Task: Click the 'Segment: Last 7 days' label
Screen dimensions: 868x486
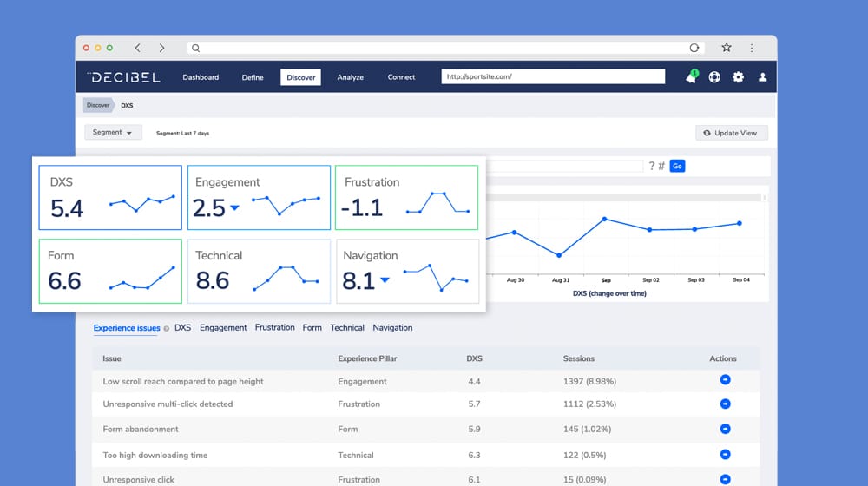Action: (182, 134)
